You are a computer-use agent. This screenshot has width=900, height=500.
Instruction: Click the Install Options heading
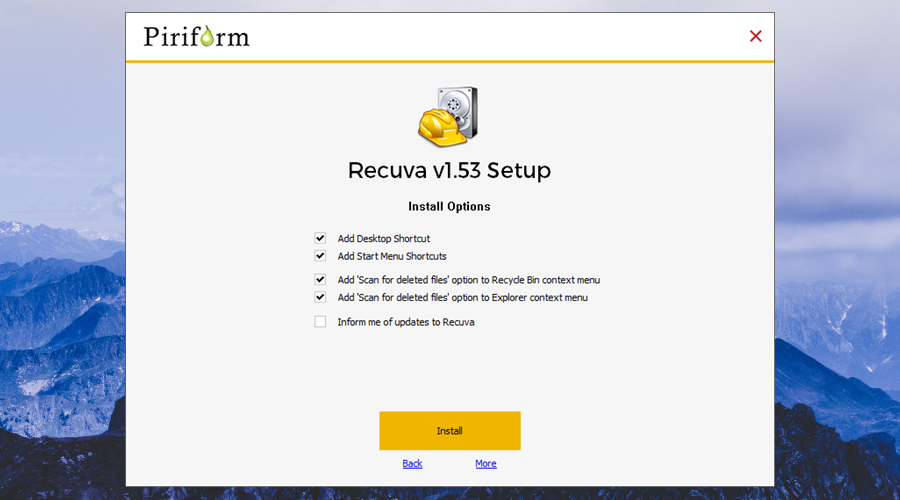click(x=449, y=207)
